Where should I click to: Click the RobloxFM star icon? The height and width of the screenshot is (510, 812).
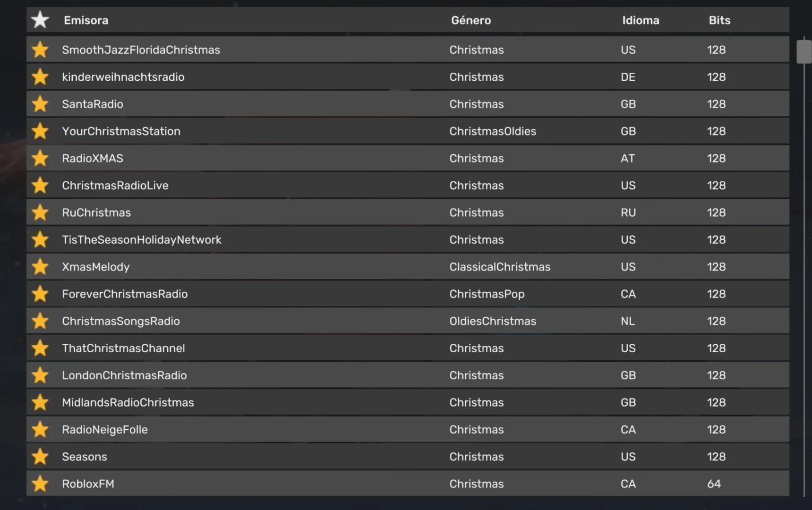coord(40,484)
